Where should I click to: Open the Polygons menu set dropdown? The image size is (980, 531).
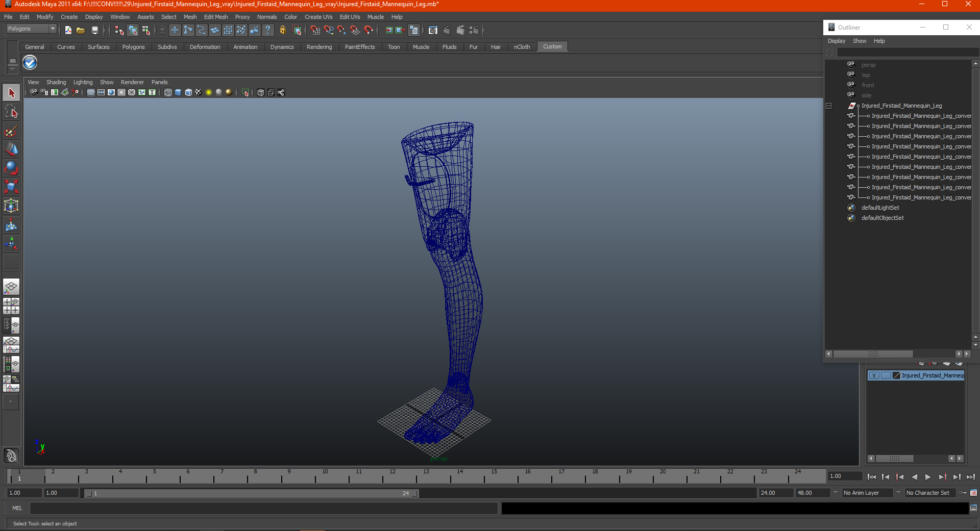coord(31,29)
